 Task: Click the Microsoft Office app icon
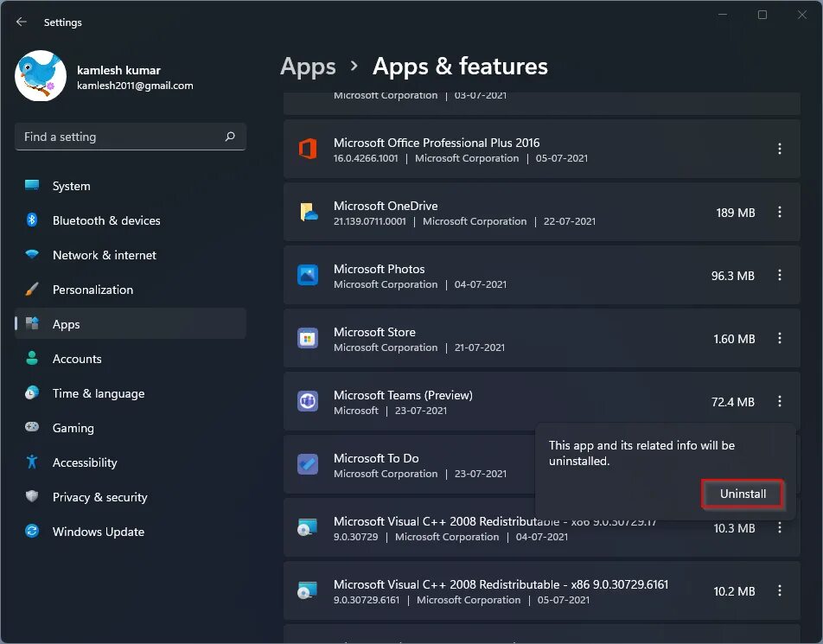(x=308, y=149)
